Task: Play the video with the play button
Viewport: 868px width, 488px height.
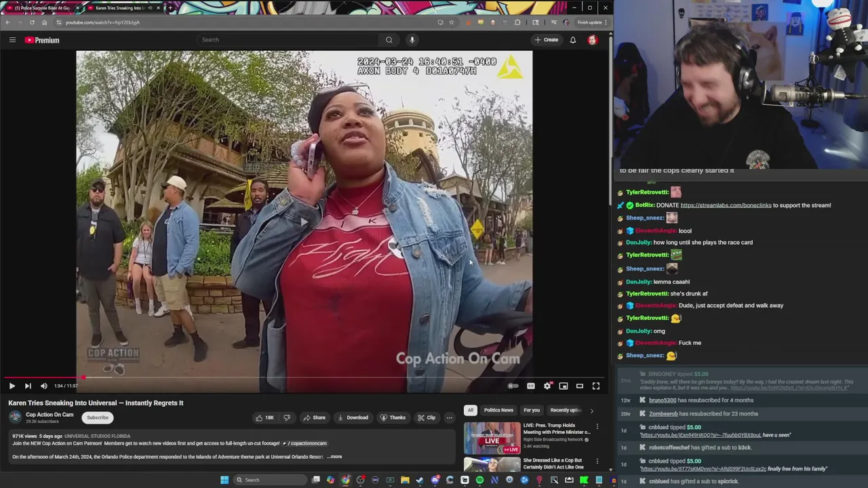Action: pyautogui.click(x=12, y=386)
